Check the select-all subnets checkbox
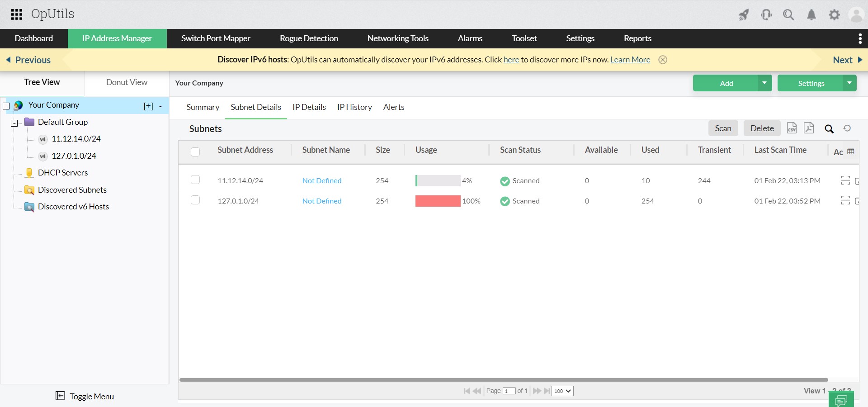 tap(195, 152)
